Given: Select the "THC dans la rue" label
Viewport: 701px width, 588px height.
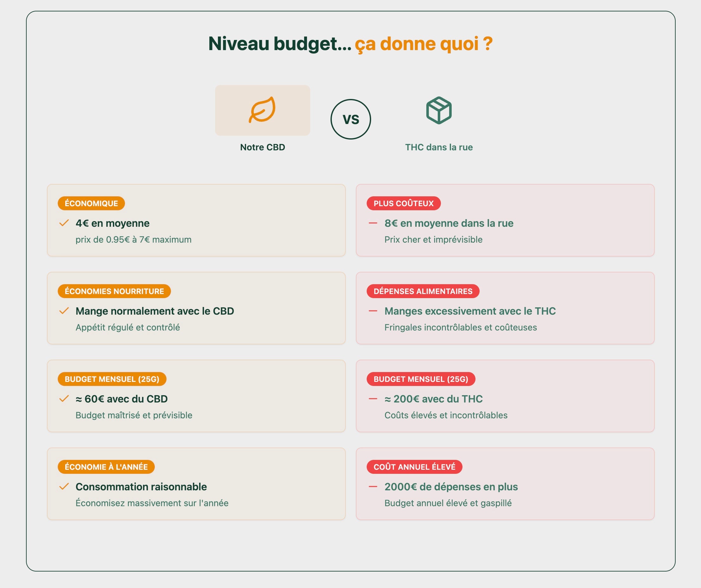Looking at the screenshot, I should coord(439,147).
